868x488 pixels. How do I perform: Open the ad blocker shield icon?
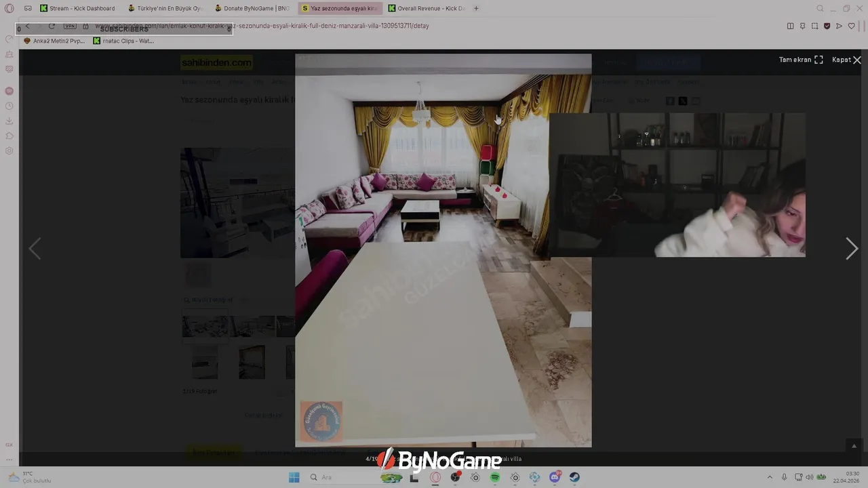tap(827, 26)
